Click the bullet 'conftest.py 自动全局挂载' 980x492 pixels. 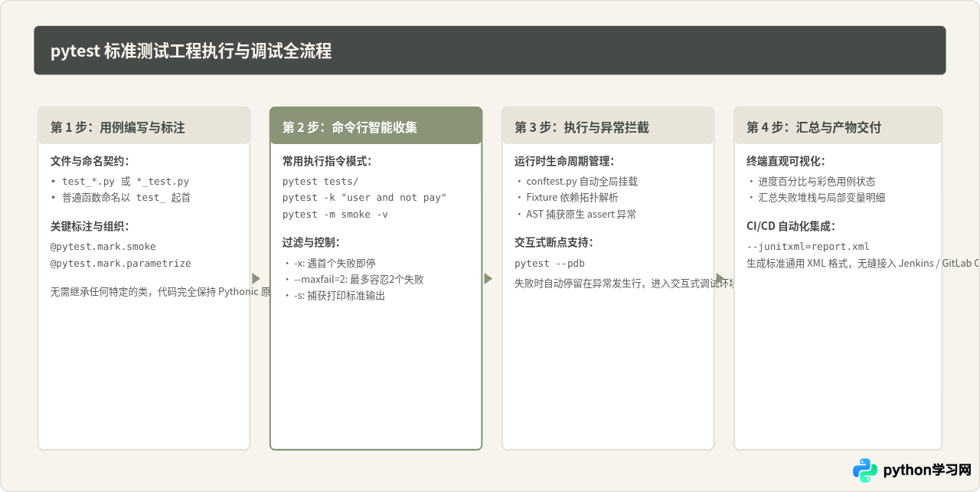point(577,182)
